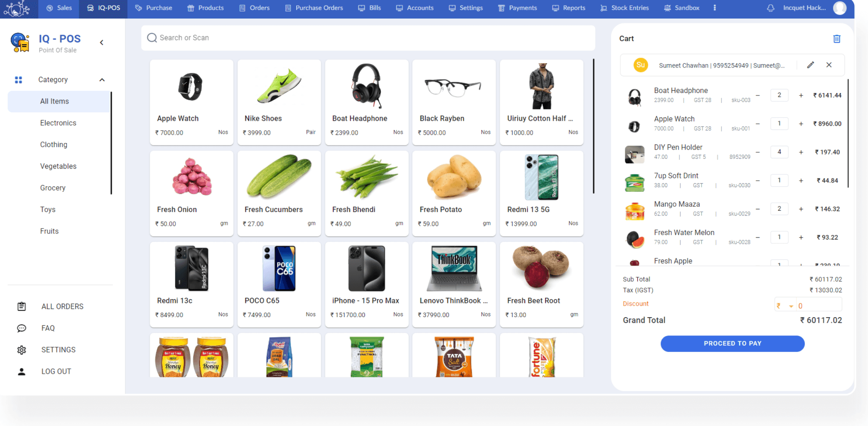Open the user profile avatar

point(840,8)
